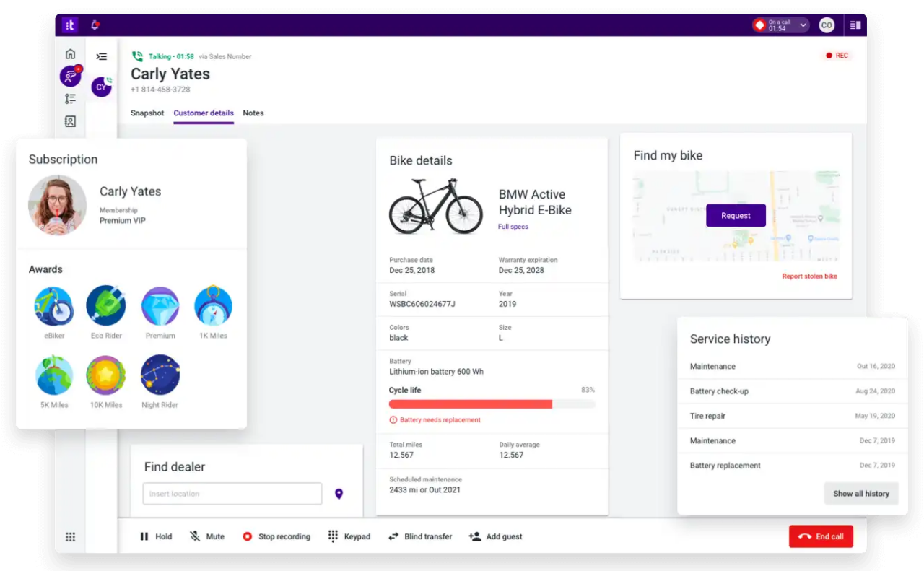Switch to the Snapshot tab

(147, 113)
